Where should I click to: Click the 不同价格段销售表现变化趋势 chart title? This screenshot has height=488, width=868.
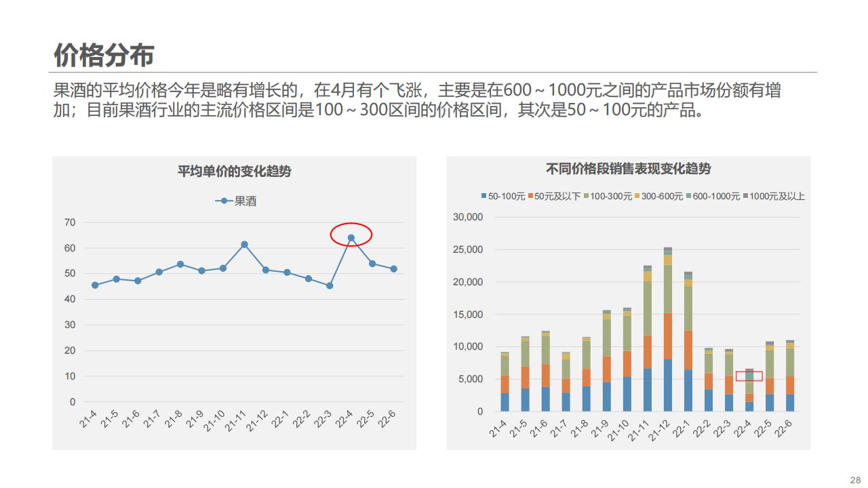click(x=629, y=169)
